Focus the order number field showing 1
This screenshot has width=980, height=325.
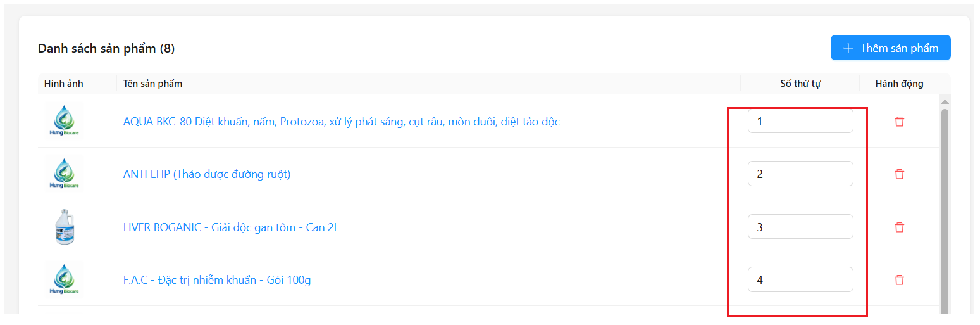(x=800, y=121)
